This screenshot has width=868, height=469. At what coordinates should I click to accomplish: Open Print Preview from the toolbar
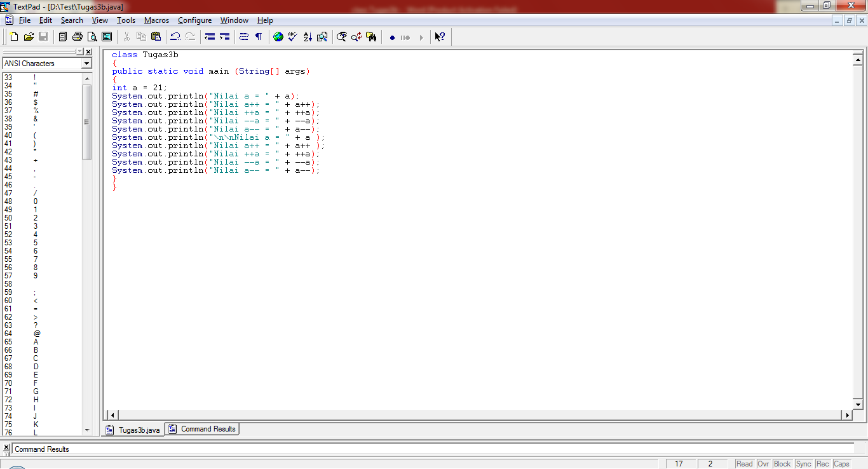[92, 37]
